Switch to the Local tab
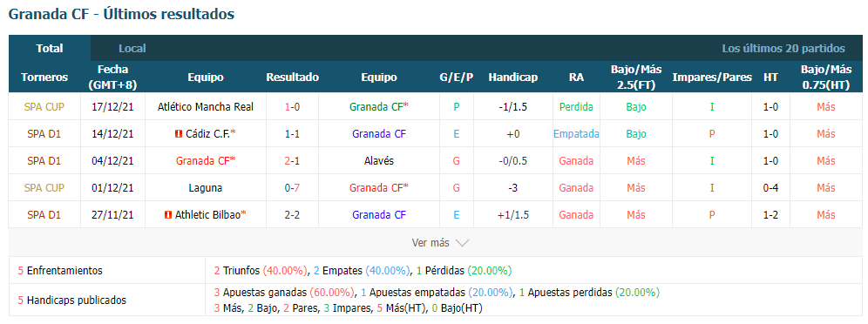 [x=132, y=49]
